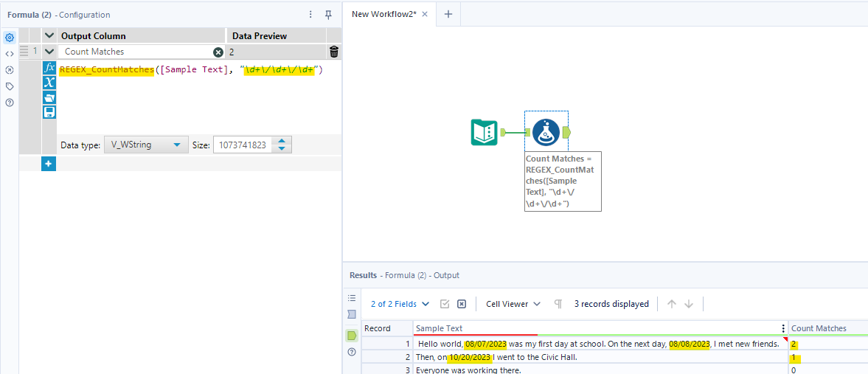Open the fx functions list icon
The width and height of the screenshot is (868, 374).
tap(49, 68)
